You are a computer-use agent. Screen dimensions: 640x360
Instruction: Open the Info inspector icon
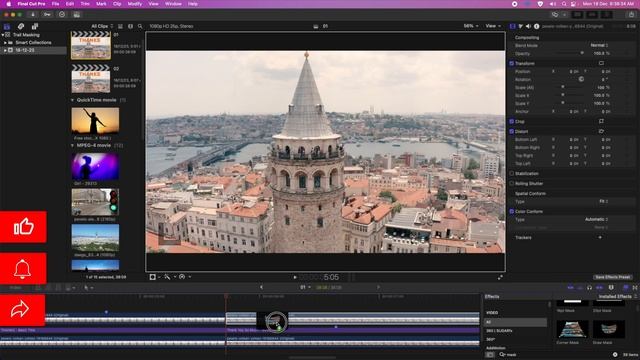pos(536,26)
